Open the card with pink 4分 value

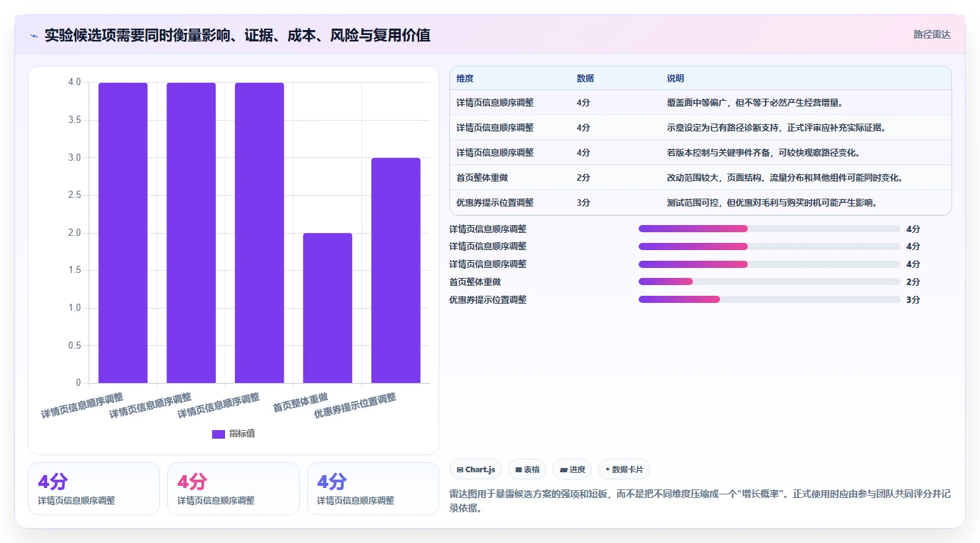pos(234,489)
